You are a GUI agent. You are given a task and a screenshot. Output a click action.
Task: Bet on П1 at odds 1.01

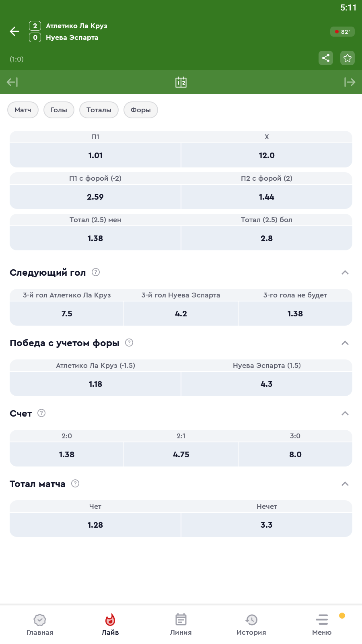pyautogui.click(x=95, y=155)
